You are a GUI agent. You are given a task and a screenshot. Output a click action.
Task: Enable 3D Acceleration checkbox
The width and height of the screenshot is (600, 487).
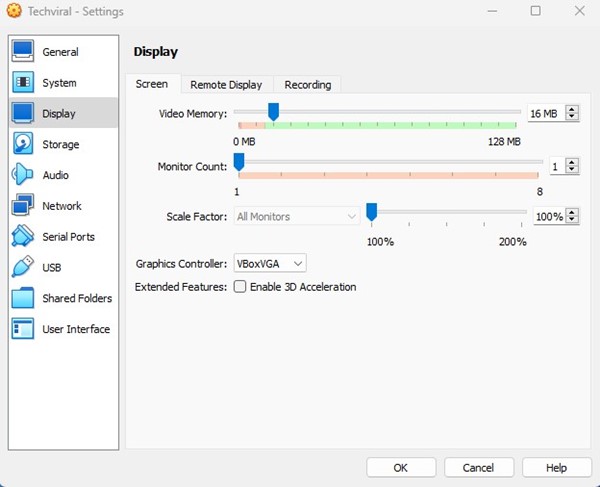point(240,287)
